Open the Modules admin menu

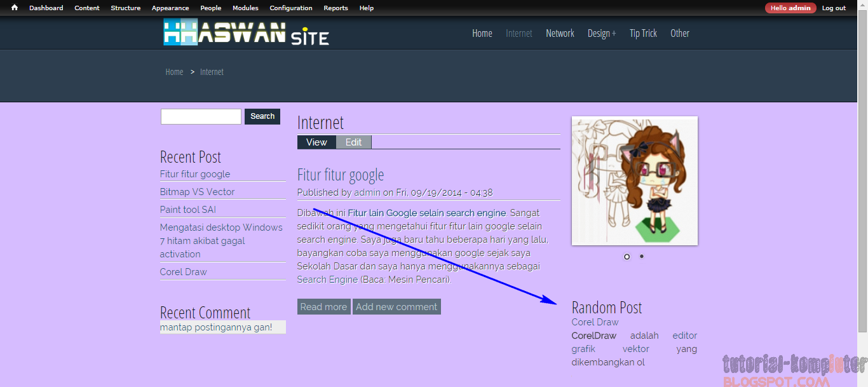tap(245, 8)
